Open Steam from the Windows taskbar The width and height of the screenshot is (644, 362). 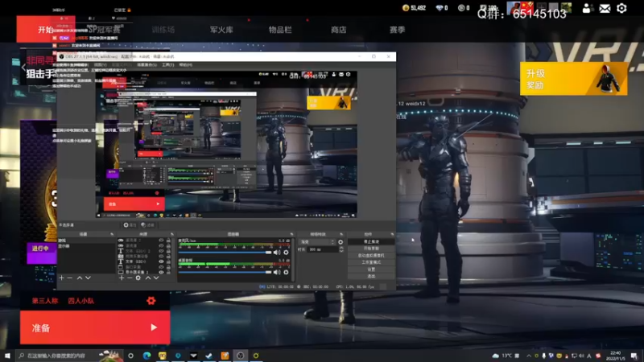pyautogui.click(x=209, y=356)
